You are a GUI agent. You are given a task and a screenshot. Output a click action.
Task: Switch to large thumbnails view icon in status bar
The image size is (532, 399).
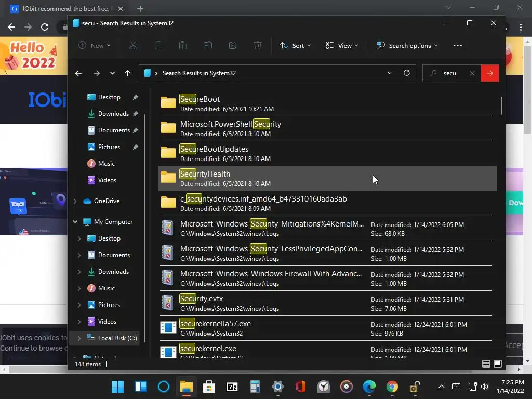pyautogui.click(x=498, y=364)
